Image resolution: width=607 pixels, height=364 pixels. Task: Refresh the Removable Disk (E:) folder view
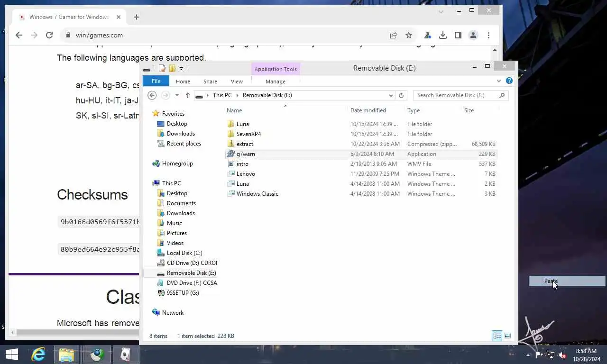401,95
